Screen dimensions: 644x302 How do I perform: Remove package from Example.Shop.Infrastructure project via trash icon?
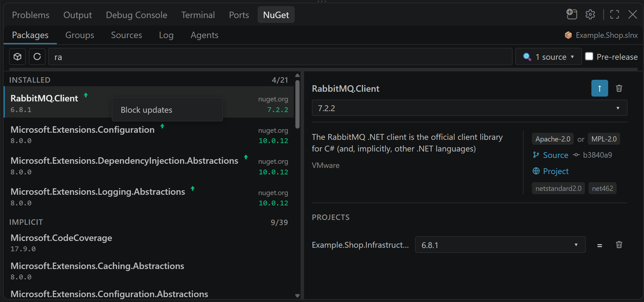pyautogui.click(x=619, y=245)
